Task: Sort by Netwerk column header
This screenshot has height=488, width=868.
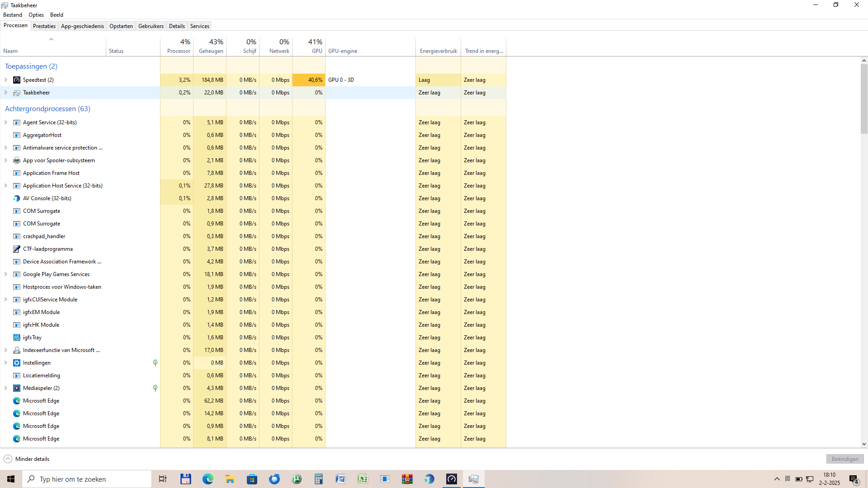Action: [x=276, y=47]
